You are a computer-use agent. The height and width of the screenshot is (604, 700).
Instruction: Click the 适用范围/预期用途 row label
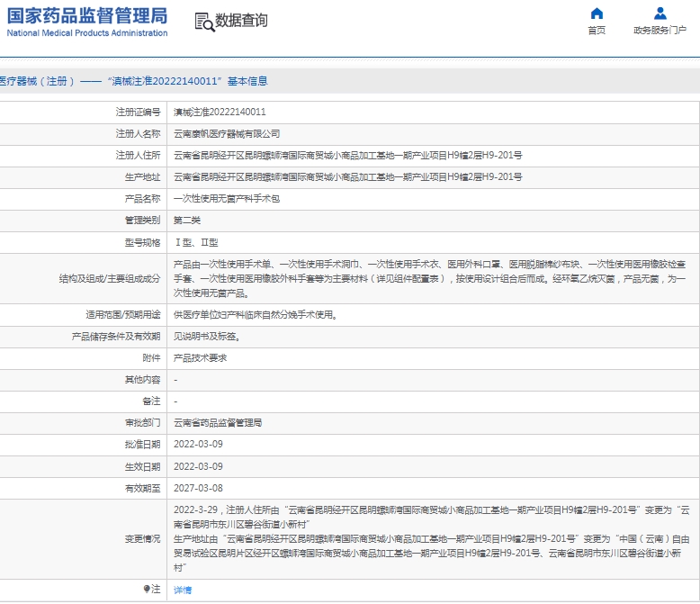point(123,315)
